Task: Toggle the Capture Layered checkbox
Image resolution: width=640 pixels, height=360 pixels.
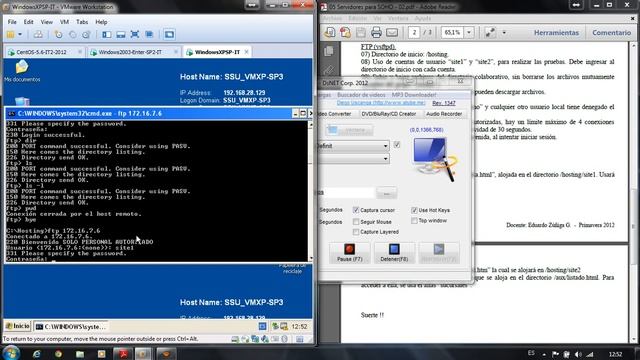Action: point(356,232)
